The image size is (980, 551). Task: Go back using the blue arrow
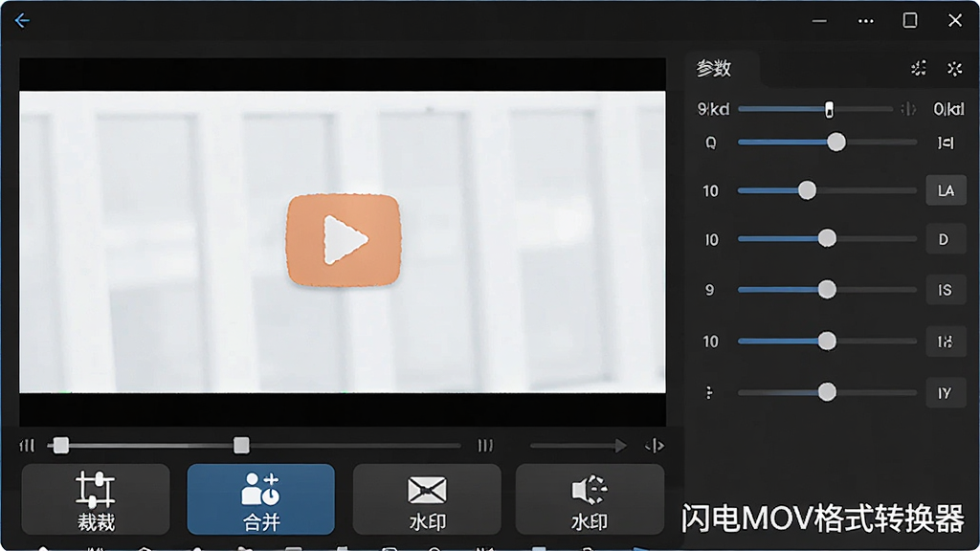coord(22,21)
